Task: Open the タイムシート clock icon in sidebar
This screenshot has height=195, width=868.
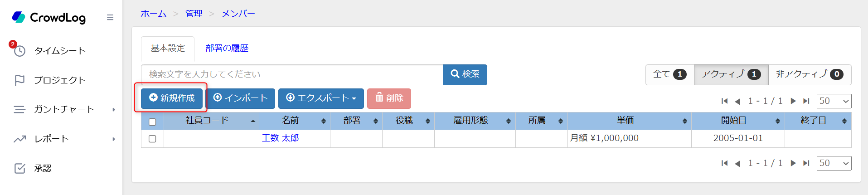Action: pos(19,51)
